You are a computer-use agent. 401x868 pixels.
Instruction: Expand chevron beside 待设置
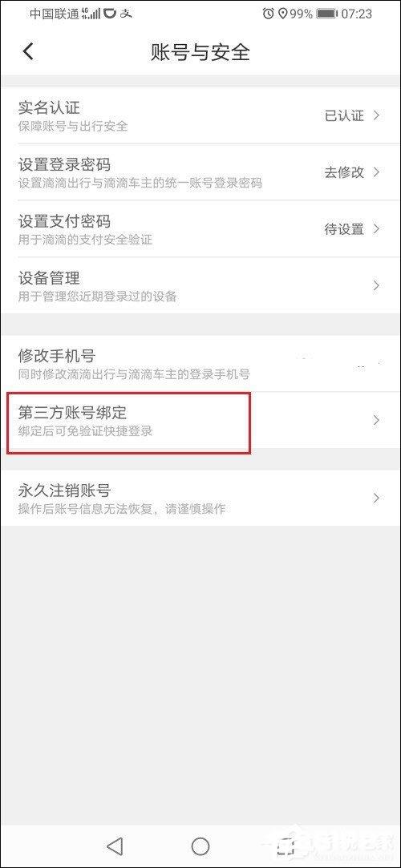click(377, 228)
